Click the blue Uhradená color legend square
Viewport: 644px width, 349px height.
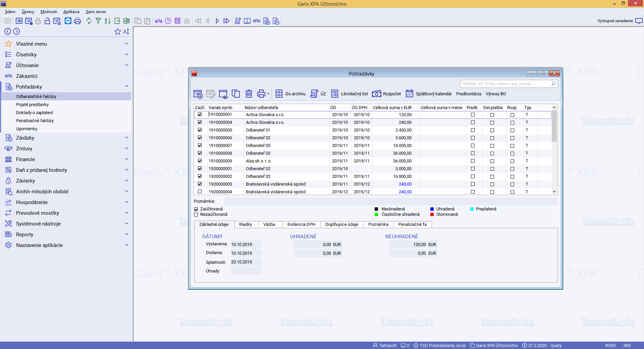point(432,209)
